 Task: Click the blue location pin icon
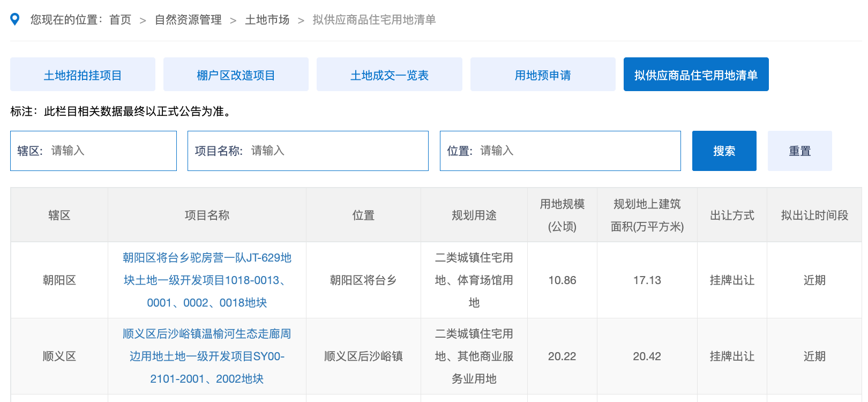tap(15, 19)
